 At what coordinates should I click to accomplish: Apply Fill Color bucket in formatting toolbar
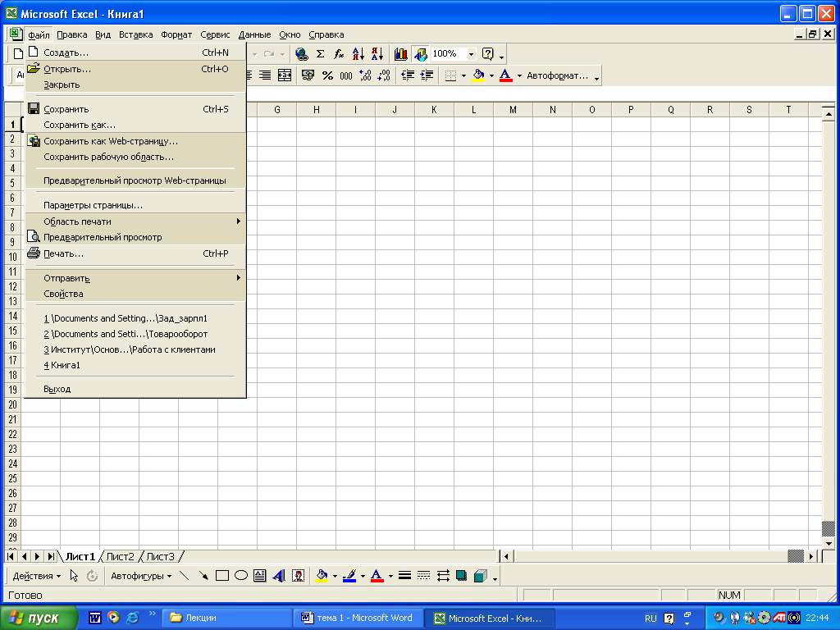pyautogui.click(x=478, y=75)
